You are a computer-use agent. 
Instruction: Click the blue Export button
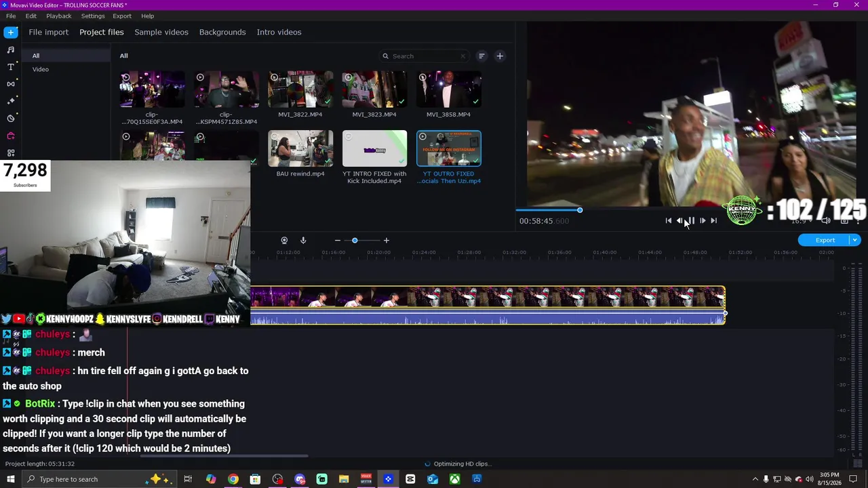click(825, 240)
